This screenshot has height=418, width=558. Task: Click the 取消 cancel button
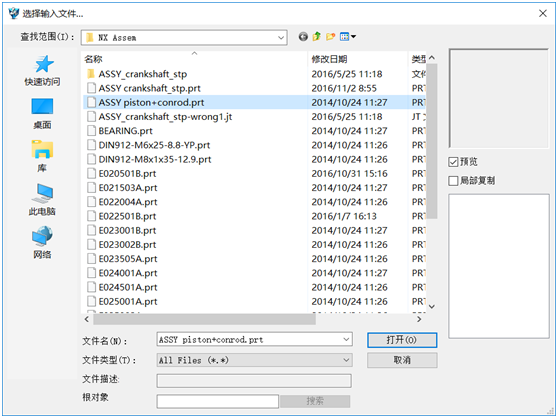point(402,360)
